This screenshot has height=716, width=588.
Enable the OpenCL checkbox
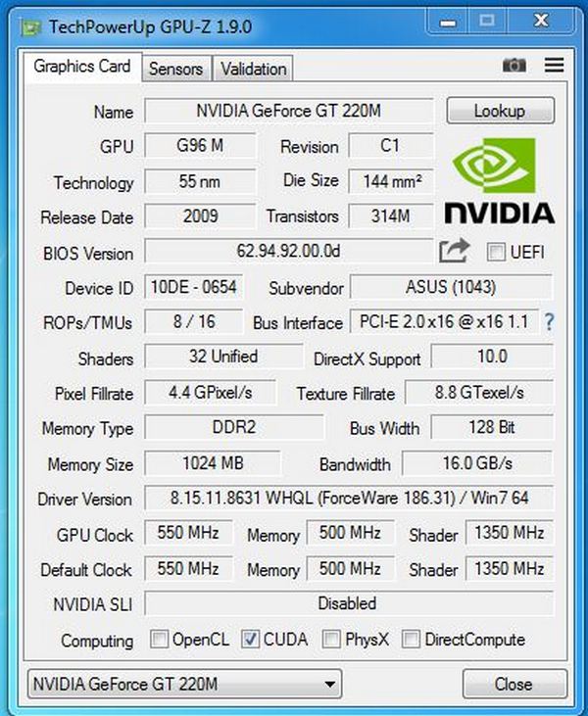click(159, 639)
